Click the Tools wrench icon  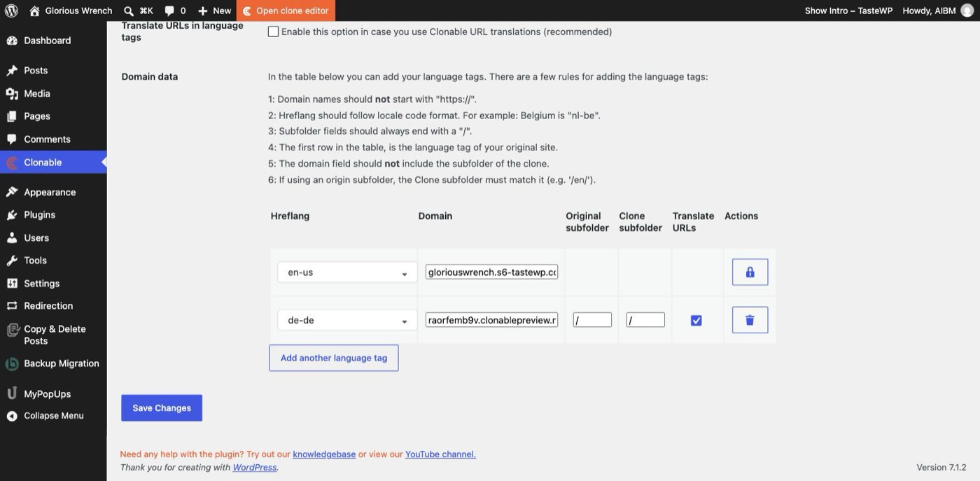pos(12,260)
